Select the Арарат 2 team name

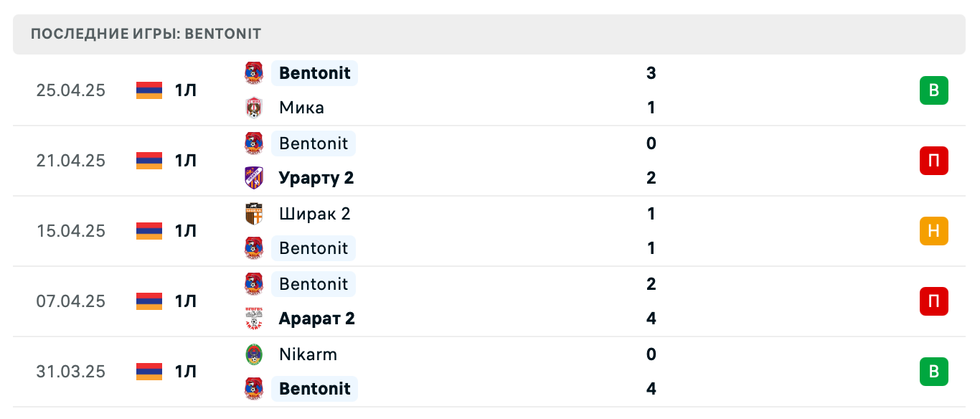tap(316, 319)
